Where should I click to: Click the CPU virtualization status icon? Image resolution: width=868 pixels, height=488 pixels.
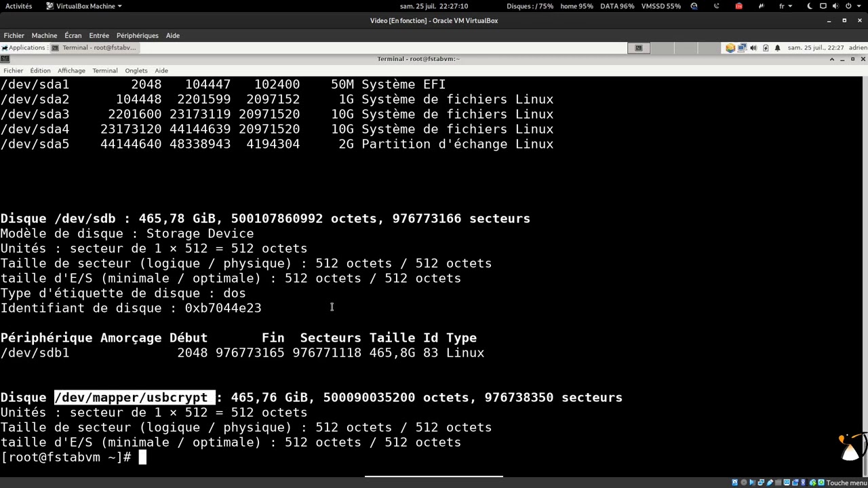[804, 483]
